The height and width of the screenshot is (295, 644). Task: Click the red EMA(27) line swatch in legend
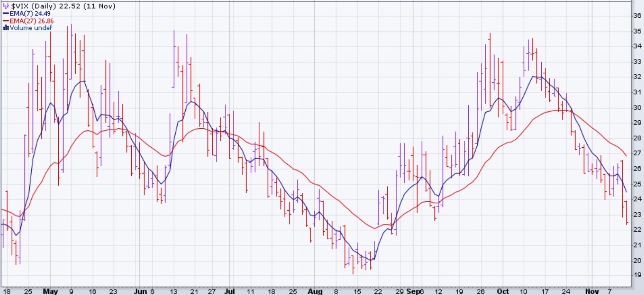tap(6, 21)
